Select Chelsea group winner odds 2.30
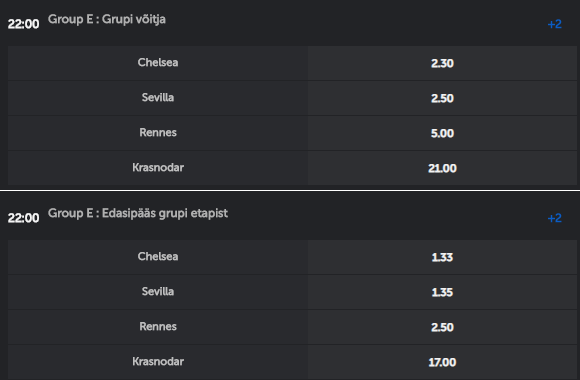580x380 pixels. pyautogui.click(x=442, y=63)
